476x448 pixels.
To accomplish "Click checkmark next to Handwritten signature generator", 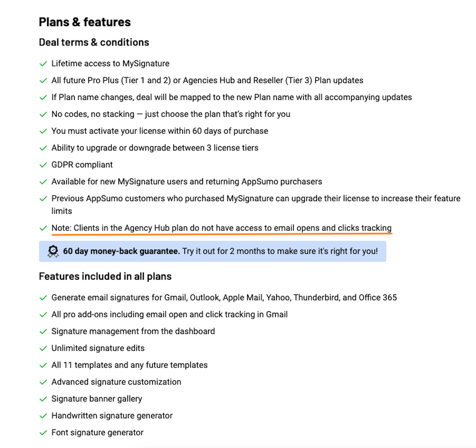I will (43, 416).
